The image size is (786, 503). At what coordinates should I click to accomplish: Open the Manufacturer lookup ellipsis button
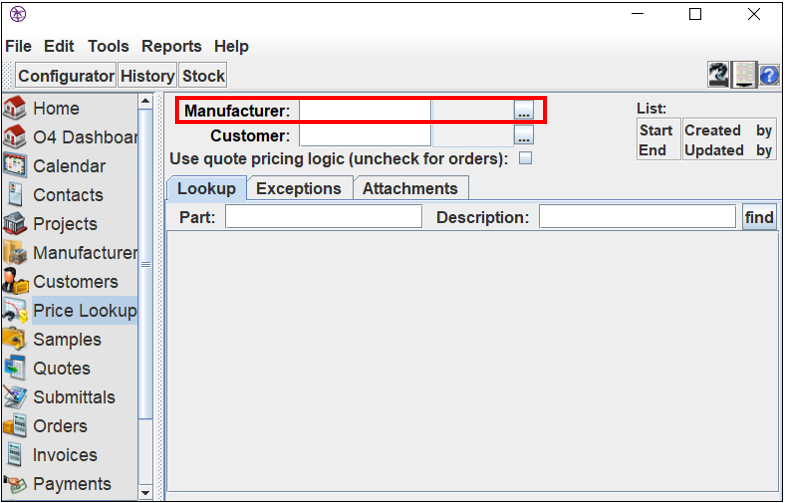coord(524,110)
